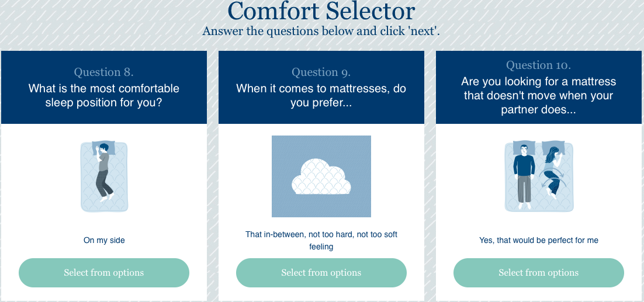Click the Question 9 header label
This screenshot has width=644, height=302.
coord(321,72)
